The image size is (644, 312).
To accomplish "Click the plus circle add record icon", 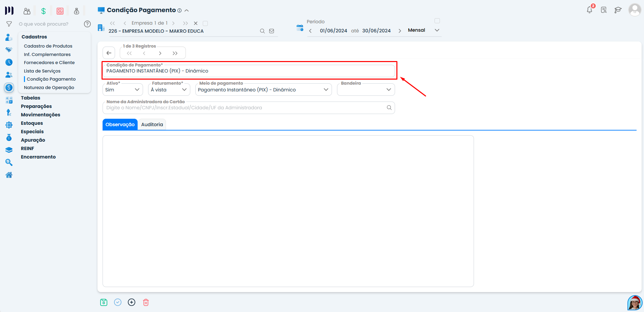I will [132, 302].
